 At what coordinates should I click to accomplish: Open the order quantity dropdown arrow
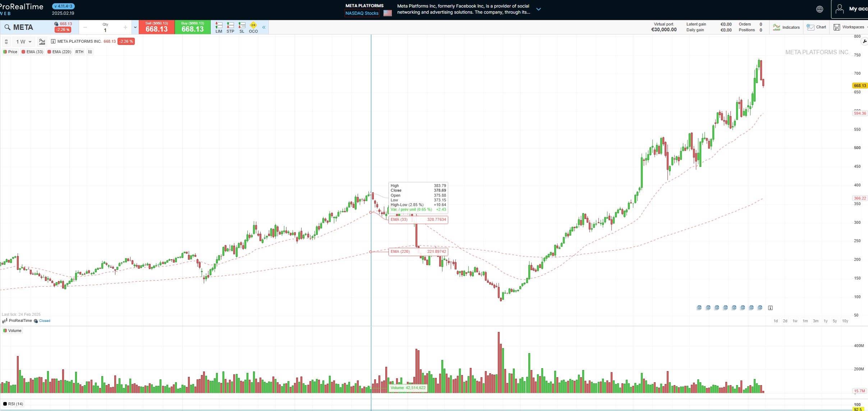(x=135, y=27)
